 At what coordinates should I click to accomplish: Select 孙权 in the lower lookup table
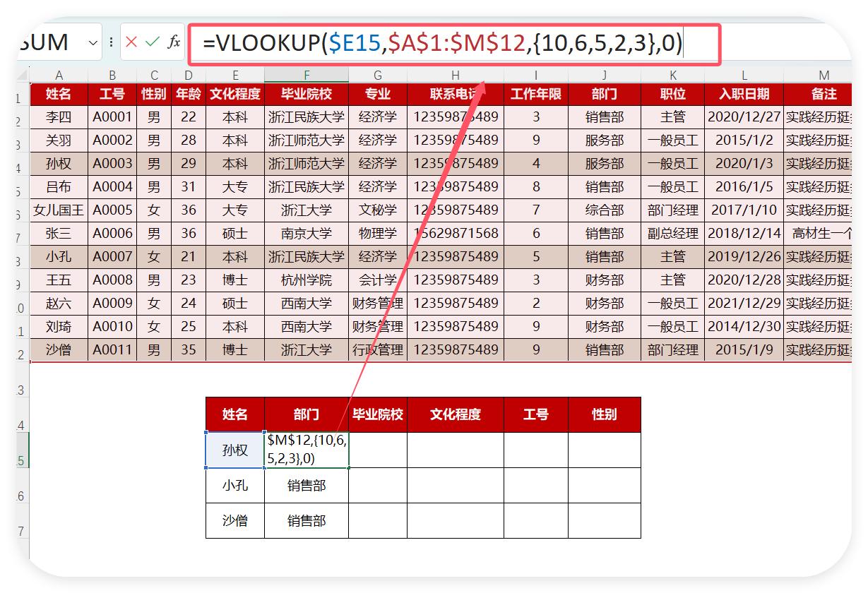(x=235, y=450)
